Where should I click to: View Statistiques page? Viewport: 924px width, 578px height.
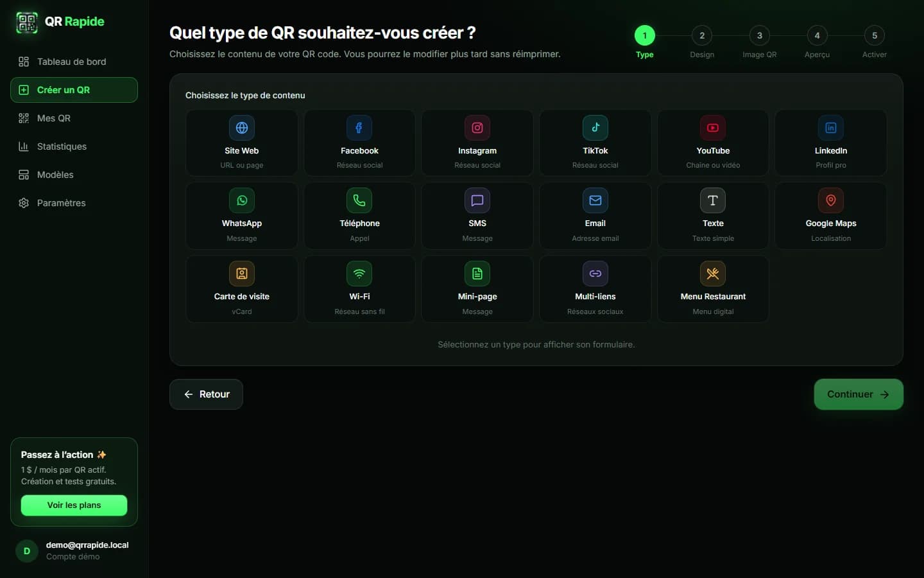click(74, 146)
